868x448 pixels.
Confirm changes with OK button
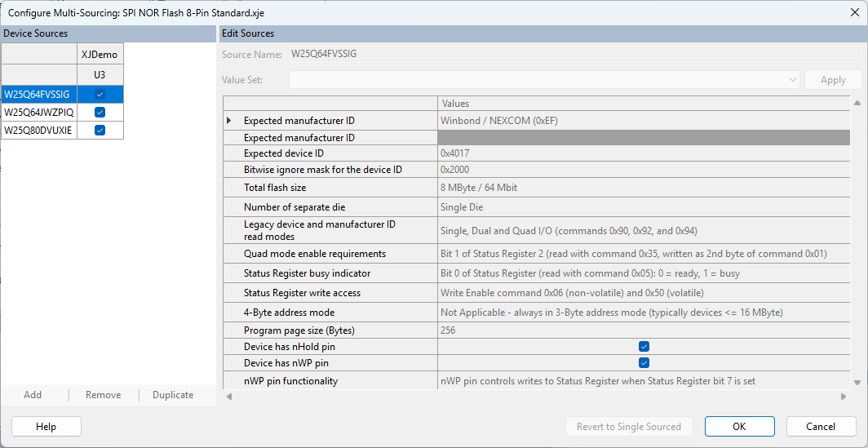pos(739,426)
